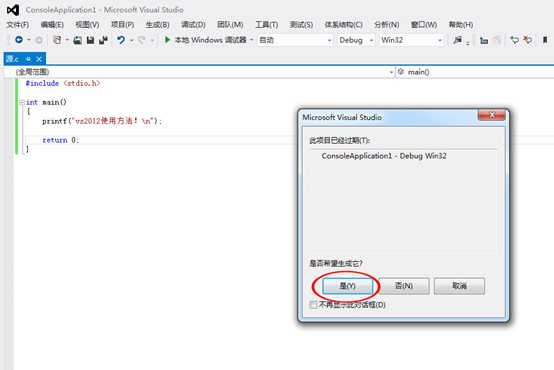Save the file with the save icon
554x370 pixels.
90,40
